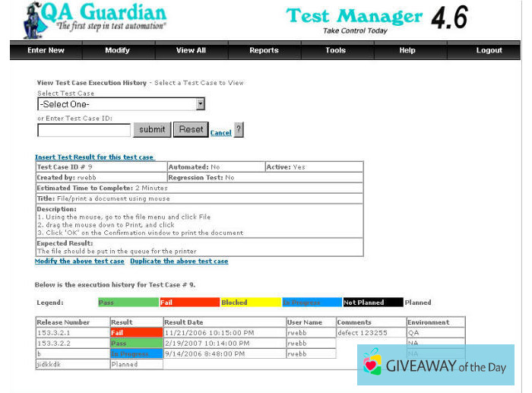The image size is (532, 393).
Task: Click the red Fail result cell
Action: 136,332
